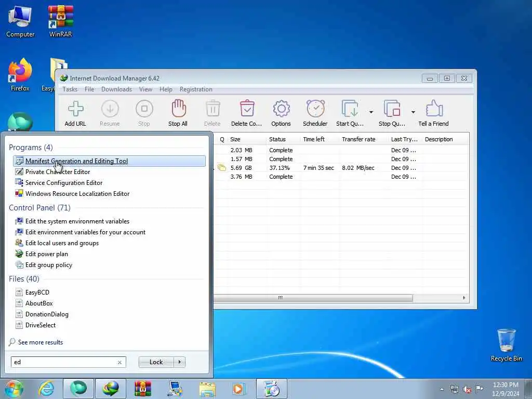Click the Transfer rate column header
The width and height of the screenshot is (532, 399).
pyautogui.click(x=364, y=139)
